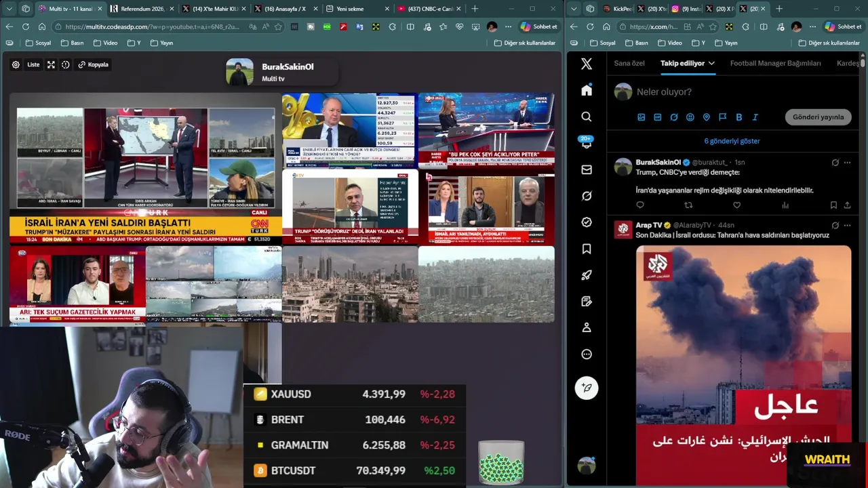Viewport: 868px width, 488px height.
Task: Open the More circle icon in X sidebar
Action: [587, 354]
